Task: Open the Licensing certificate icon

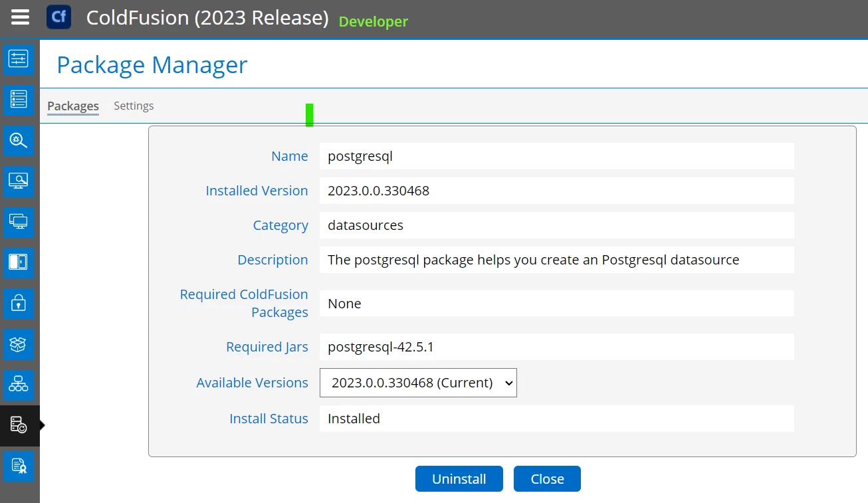Action: click(x=19, y=466)
